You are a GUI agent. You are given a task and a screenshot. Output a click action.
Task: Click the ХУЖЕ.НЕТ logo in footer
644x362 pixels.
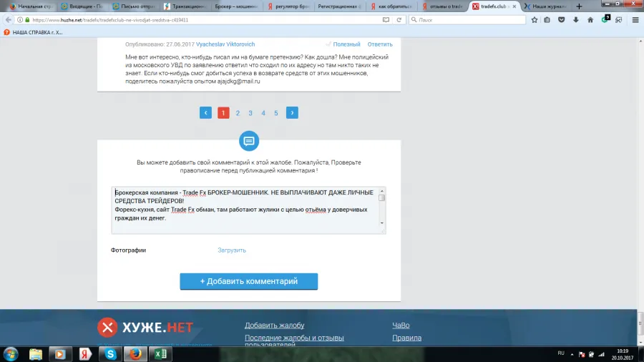pos(145,327)
